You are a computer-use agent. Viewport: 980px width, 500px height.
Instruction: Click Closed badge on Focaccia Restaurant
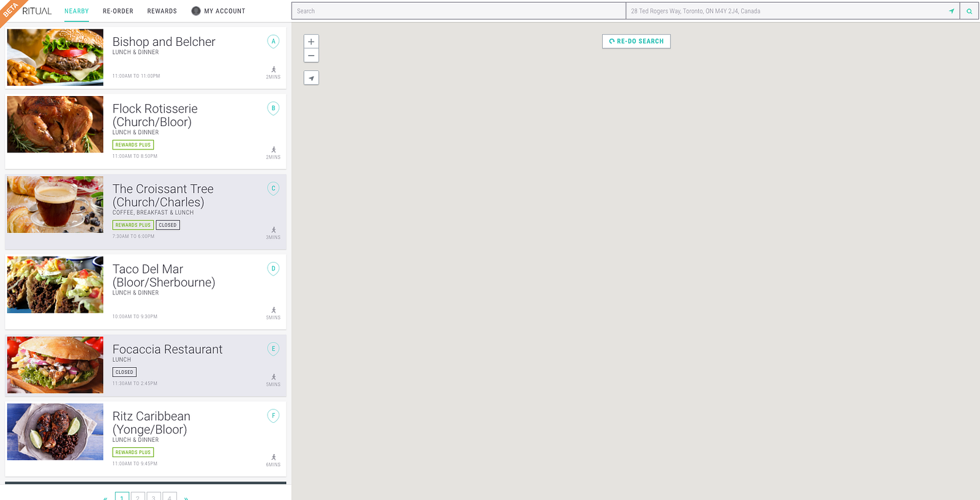tap(124, 372)
